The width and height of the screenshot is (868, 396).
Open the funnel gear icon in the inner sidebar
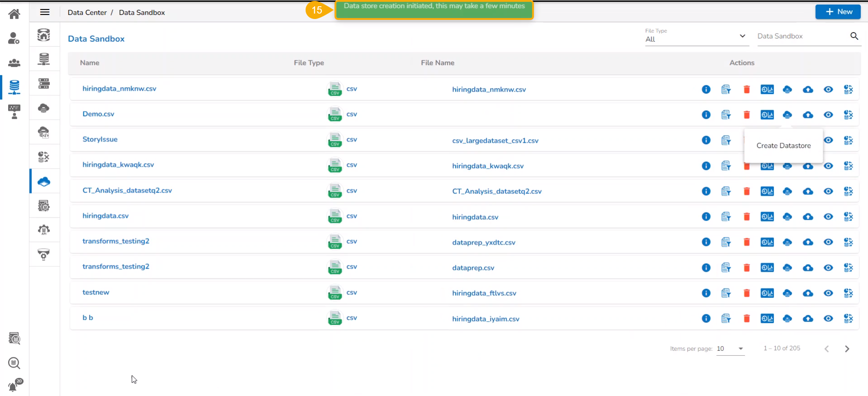coord(44,255)
